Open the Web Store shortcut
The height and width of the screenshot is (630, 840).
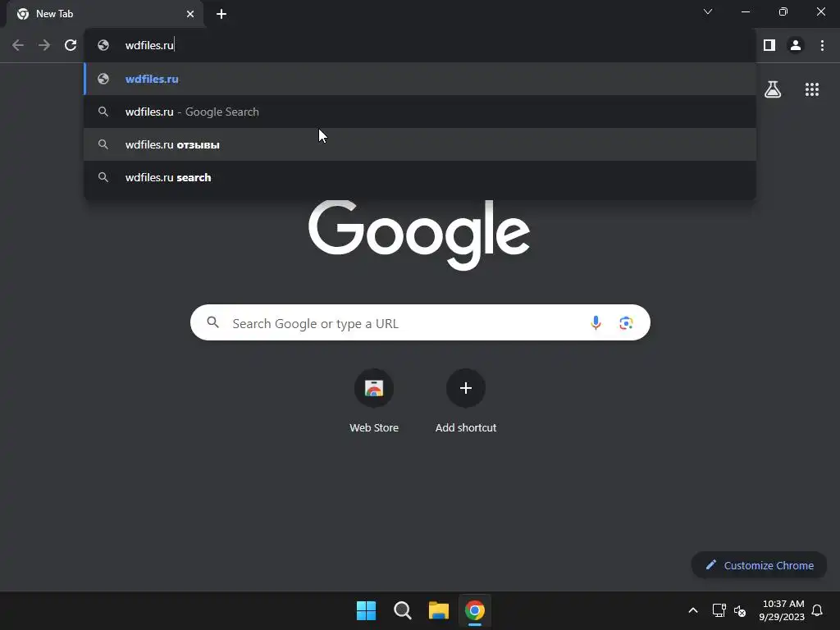[374, 388]
